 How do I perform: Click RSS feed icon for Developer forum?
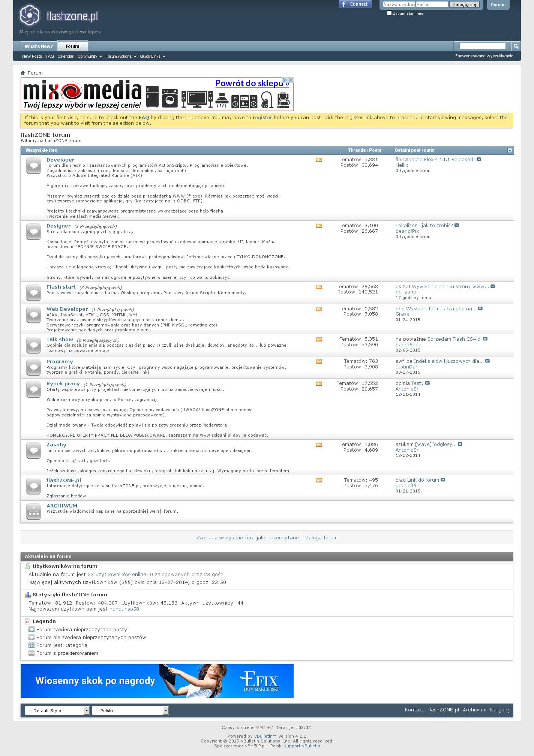click(319, 160)
